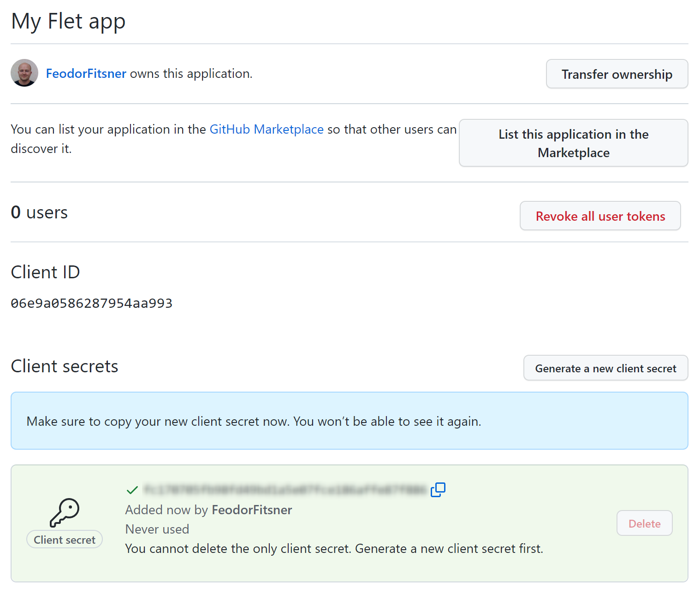Screen dimensions: 700x593
Task: Select the Client ID value text
Action: 91,303
